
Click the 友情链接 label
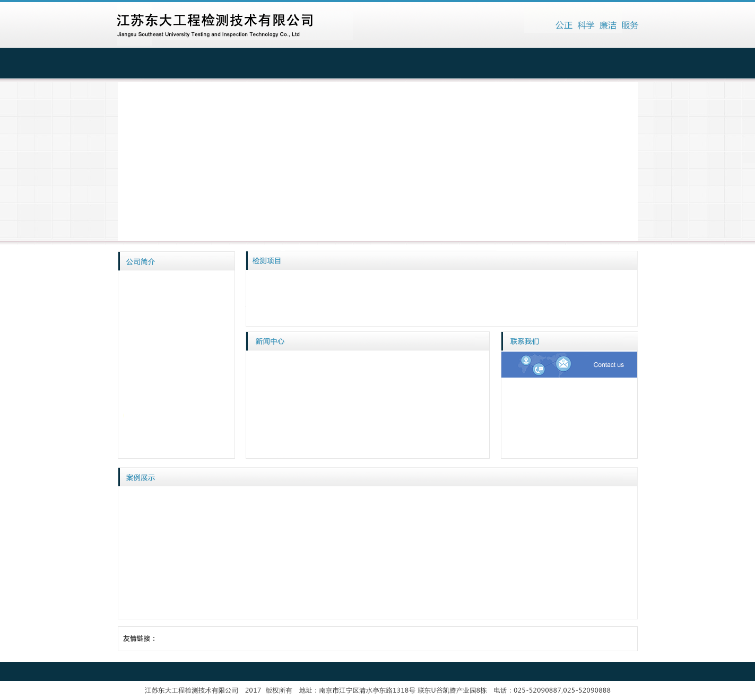coord(140,638)
